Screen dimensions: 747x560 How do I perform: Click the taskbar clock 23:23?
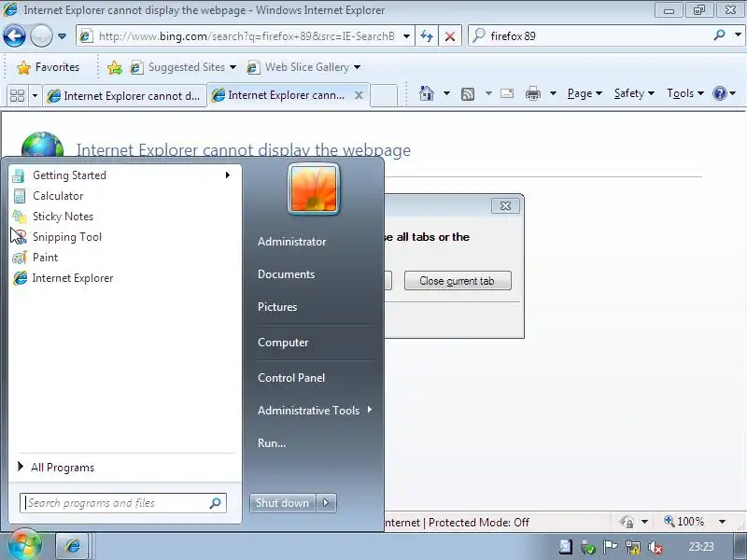[x=701, y=547]
